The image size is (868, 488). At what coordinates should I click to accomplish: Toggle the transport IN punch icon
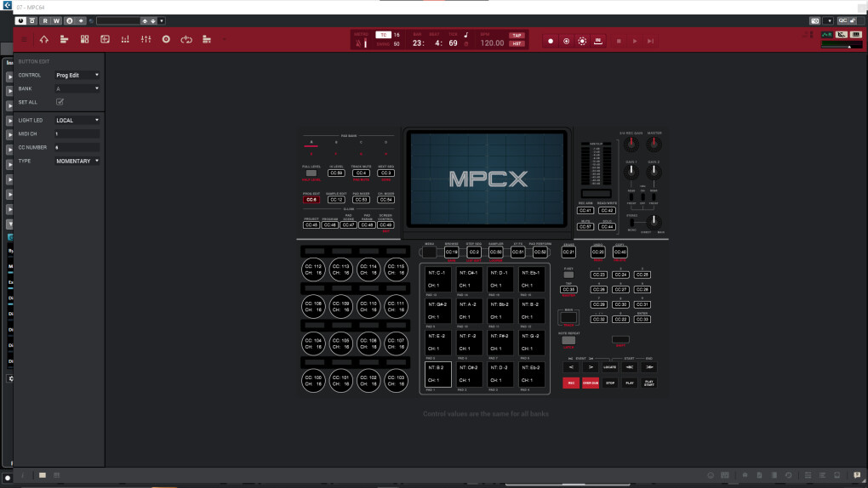pos(598,41)
